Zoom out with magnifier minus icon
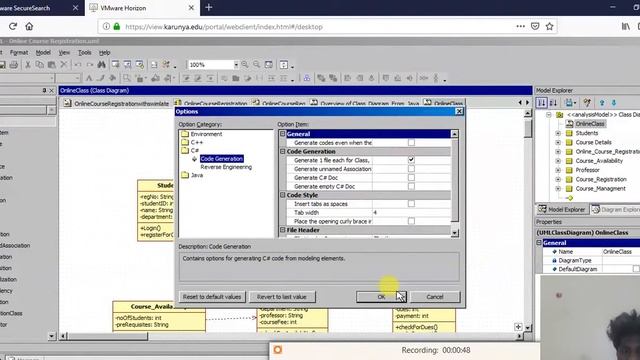 pos(256,64)
